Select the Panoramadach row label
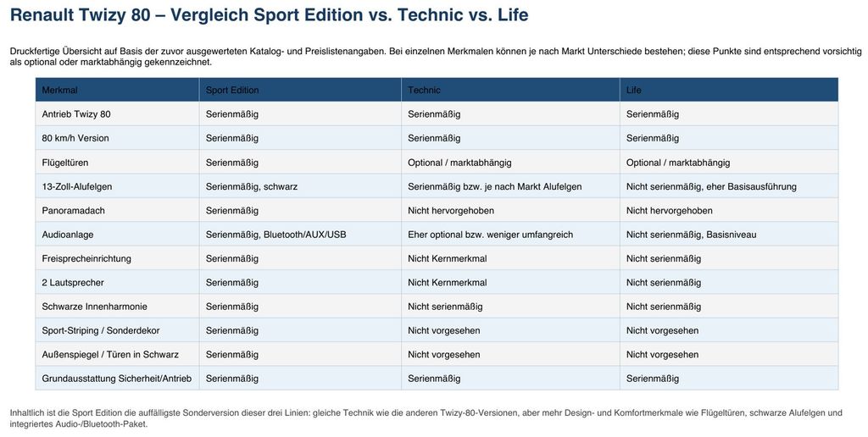This screenshot has width=868, height=437. 73,211
